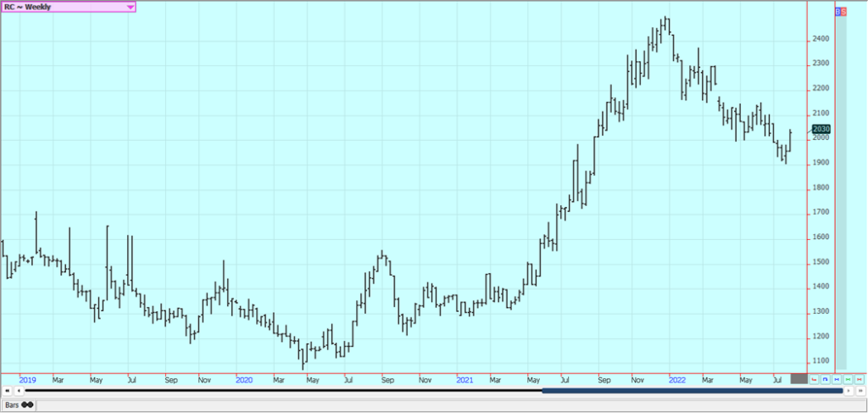Click the red horizontal compress icon

860,379
